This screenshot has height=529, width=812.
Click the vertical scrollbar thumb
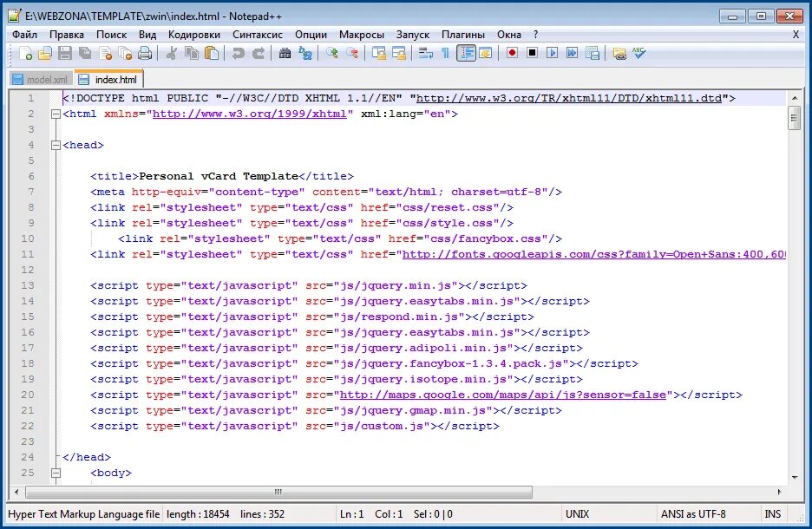pos(795,118)
